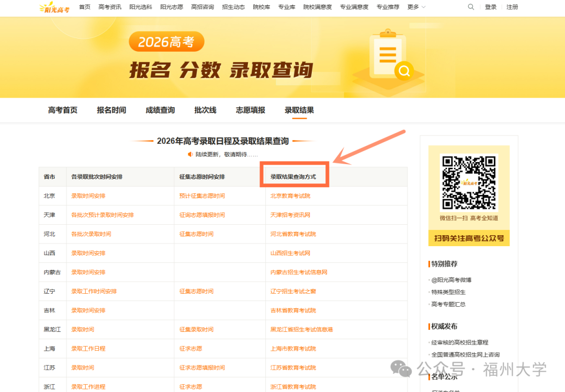This screenshot has height=392, width=565.
Task: Switch to the 高考首页 tab
Action: [x=63, y=110]
